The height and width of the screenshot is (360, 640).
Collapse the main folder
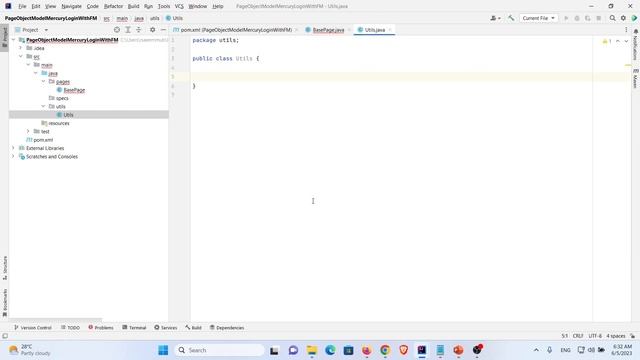[28, 64]
